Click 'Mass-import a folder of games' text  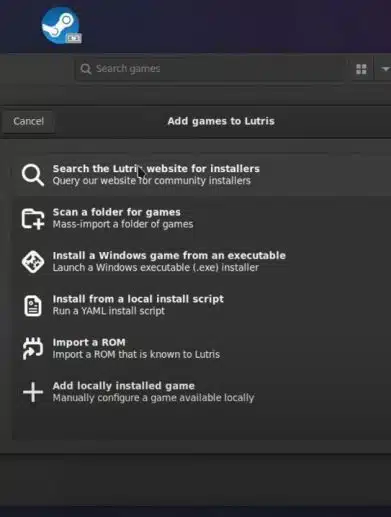pos(123,224)
